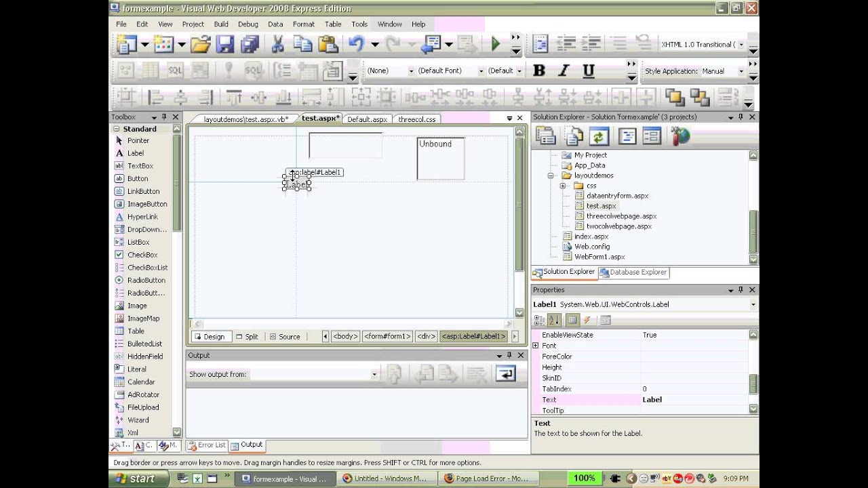Click the Open File folder icon
Screen dimensions: 868x488
coord(200,45)
